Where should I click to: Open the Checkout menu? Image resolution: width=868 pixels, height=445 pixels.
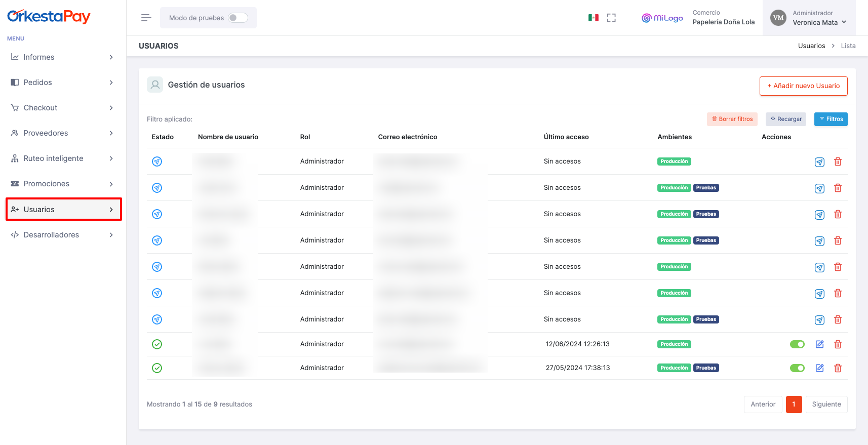[63, 108]
